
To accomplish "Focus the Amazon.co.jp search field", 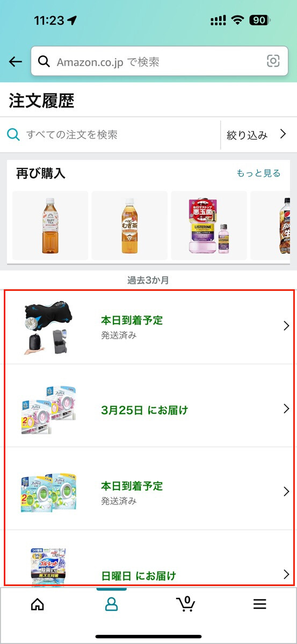I will [x=160, y=62].
